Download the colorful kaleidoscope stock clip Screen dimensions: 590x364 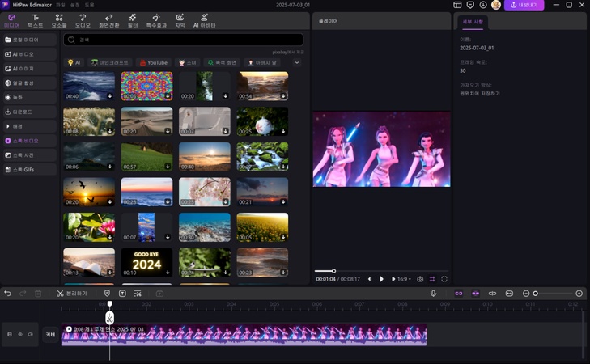[168, 96]
